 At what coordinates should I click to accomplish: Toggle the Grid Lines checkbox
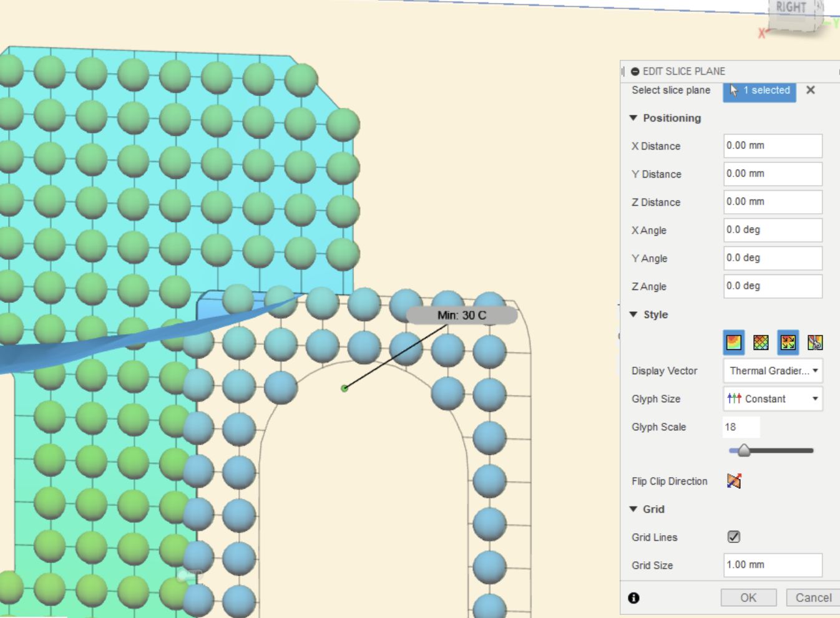click(733, 536)
